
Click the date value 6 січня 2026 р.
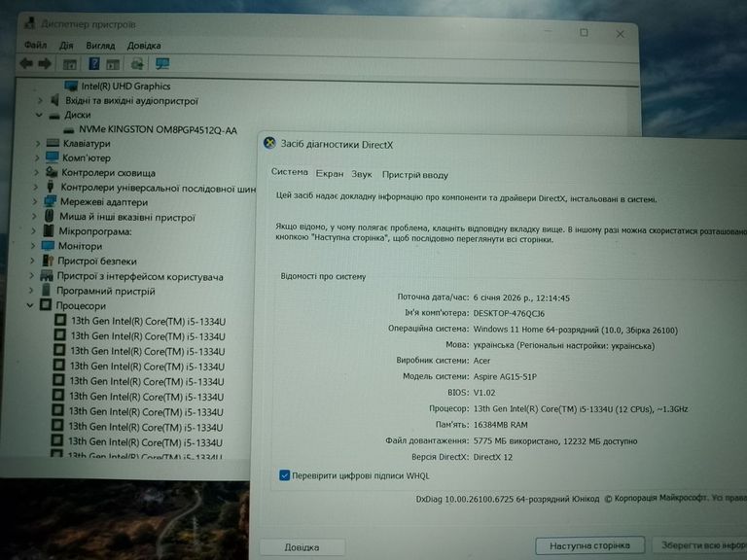(503, 297)
